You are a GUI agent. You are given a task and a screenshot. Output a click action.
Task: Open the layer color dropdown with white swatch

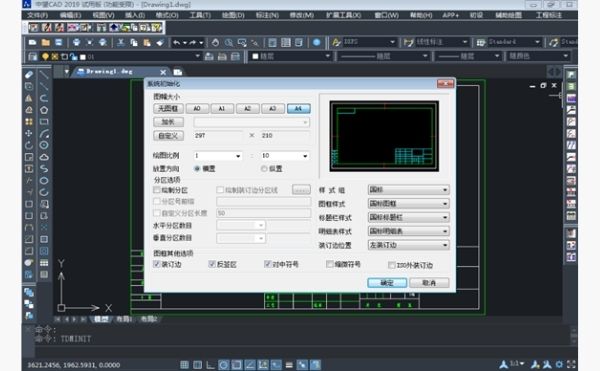[291, 56]
